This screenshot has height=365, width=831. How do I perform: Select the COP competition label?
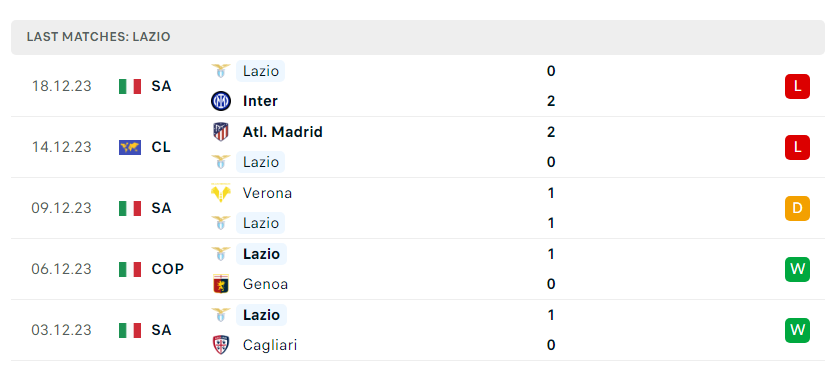[167, 269]
